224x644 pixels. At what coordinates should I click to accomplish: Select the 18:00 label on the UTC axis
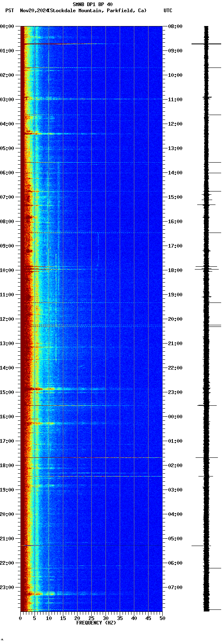[x=175, y=270]
